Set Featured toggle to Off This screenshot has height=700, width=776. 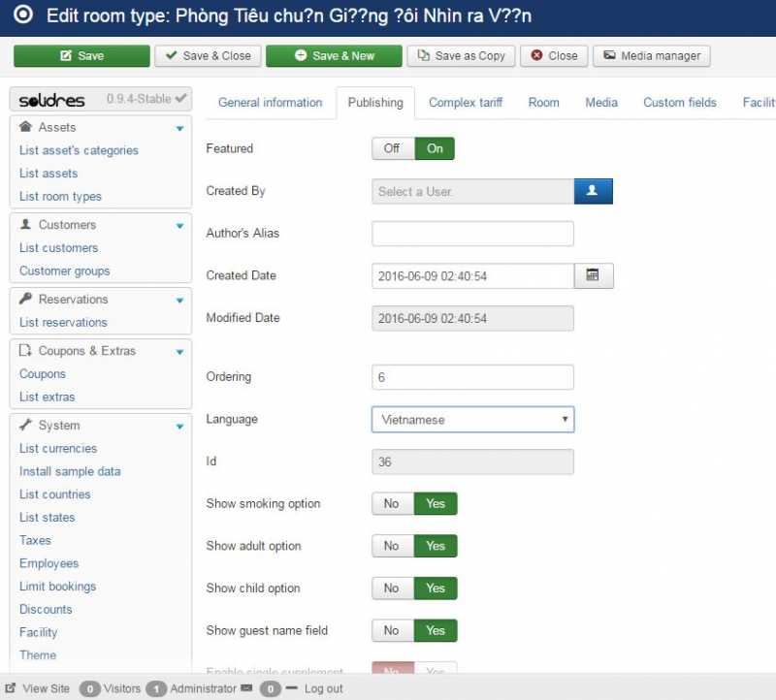pyautogui.click(x=392, y=149)
